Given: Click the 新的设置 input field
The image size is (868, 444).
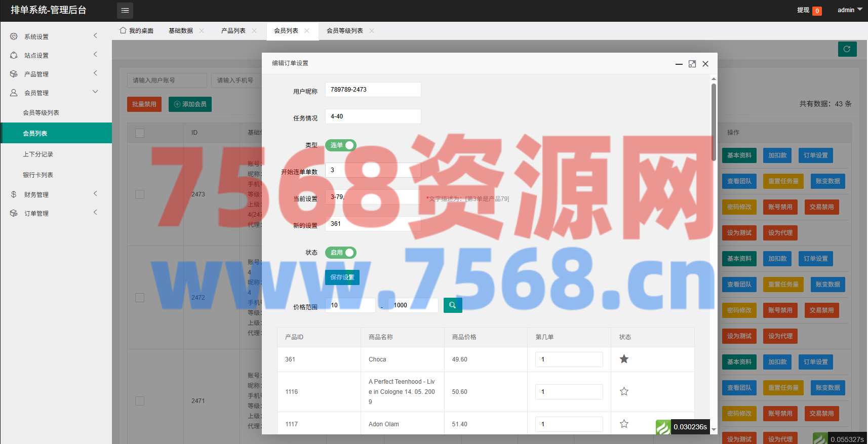Looking at the screenshot, I should [x=373, y=224].
